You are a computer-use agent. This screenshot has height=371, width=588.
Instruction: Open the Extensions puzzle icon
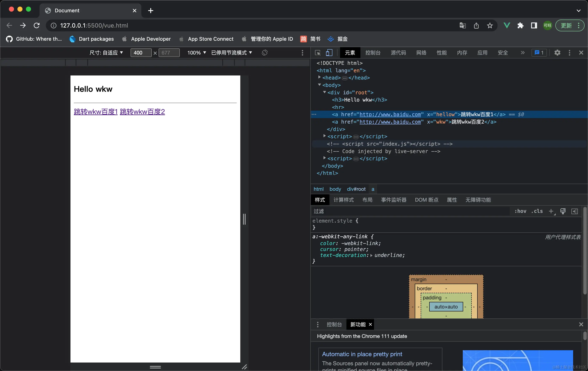[520, 25]
